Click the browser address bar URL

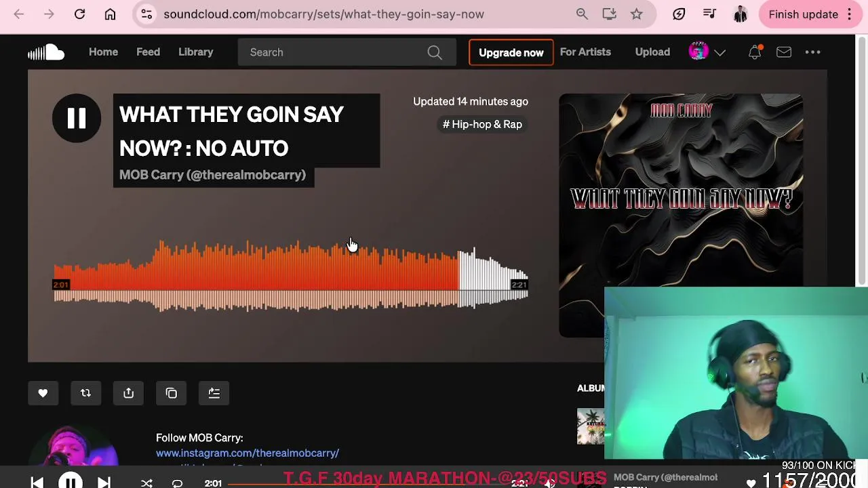click(323, 14)
